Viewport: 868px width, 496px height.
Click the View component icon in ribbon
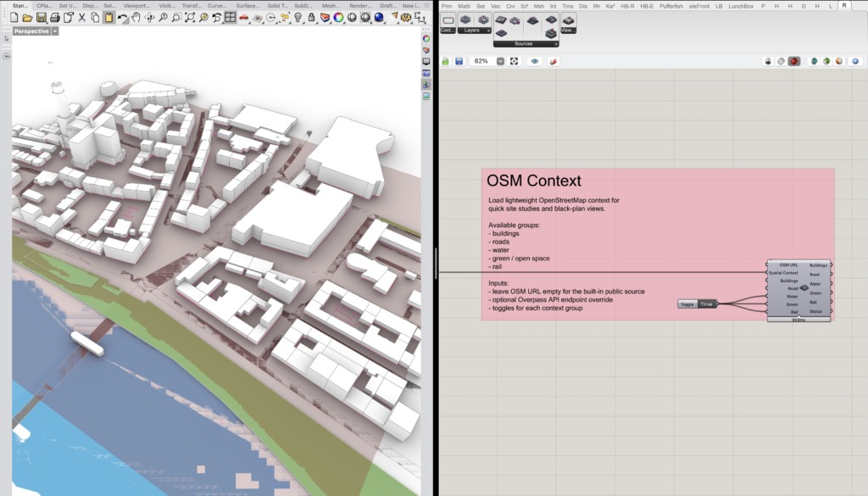[568, 20]
